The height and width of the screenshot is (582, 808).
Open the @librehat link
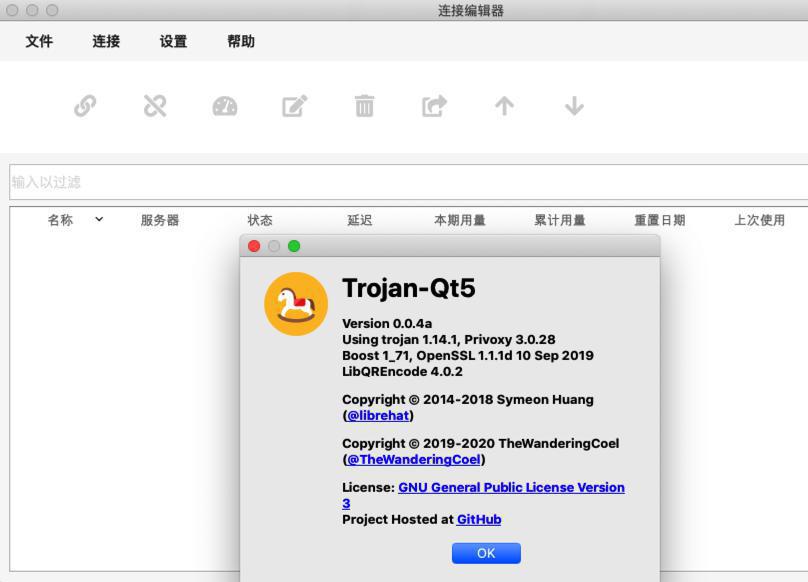[378, 415]
